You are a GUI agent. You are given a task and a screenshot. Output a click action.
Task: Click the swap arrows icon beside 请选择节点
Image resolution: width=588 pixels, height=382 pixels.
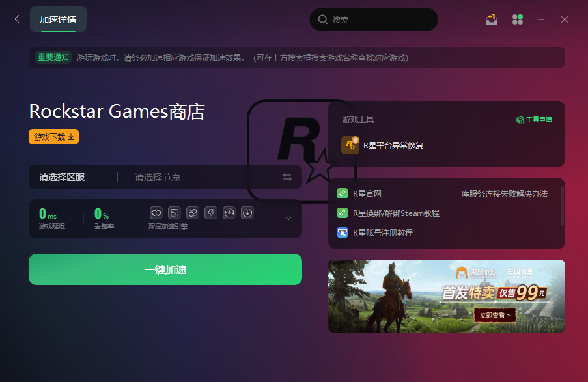point(287,177)
